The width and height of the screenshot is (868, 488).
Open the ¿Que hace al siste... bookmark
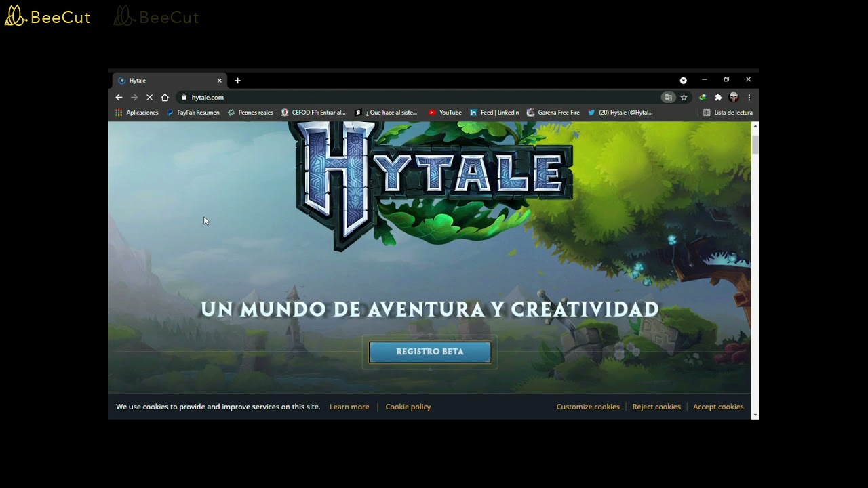(x=386, y=113)
